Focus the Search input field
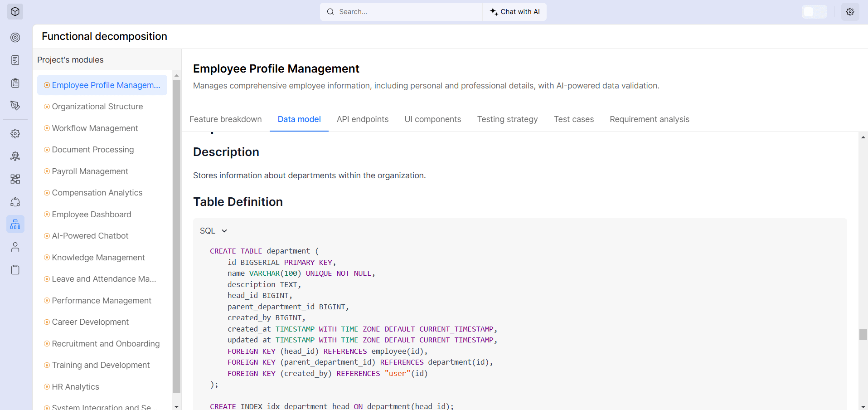Image resolution: width=868 pixels, height=410 pixels. click(x=401, y=12)
